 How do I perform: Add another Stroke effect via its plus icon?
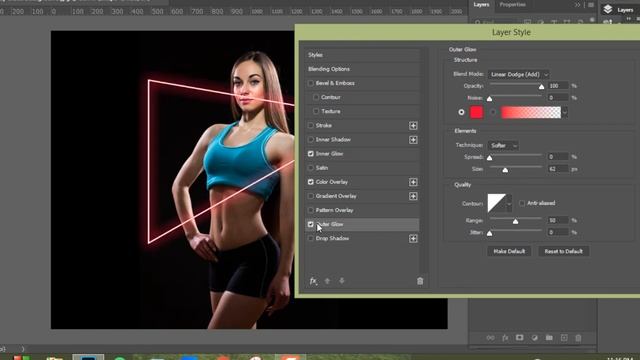tap(413, 126)
